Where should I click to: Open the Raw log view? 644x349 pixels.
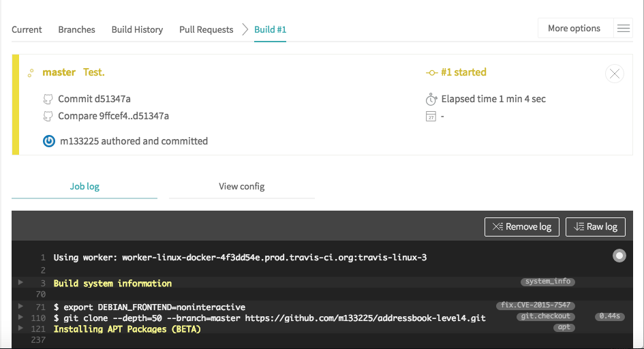point(595,227)
